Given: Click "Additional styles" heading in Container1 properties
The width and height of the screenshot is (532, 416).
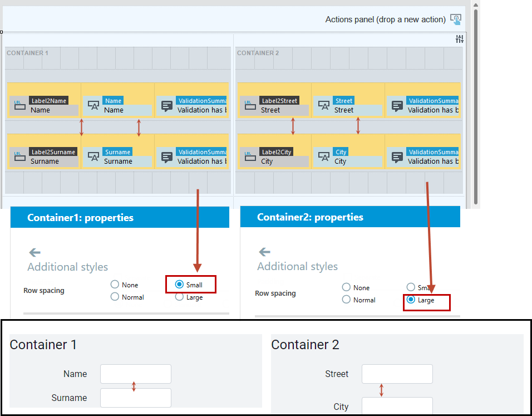Looking at the screenshot, I should click(67, 267).
